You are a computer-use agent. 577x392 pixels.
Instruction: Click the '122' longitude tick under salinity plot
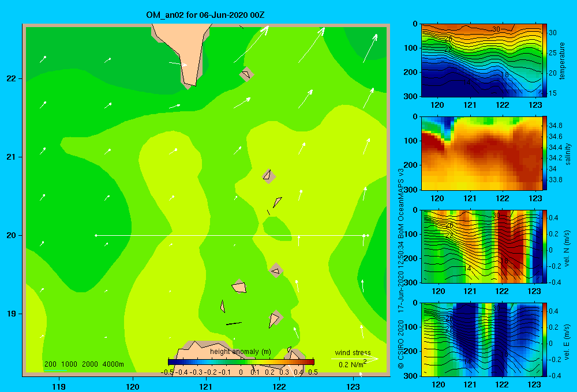503,198
